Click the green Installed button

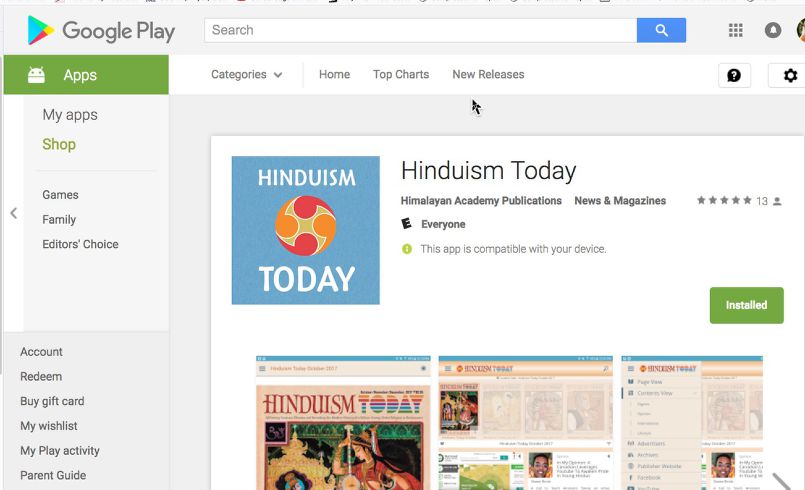746,305
